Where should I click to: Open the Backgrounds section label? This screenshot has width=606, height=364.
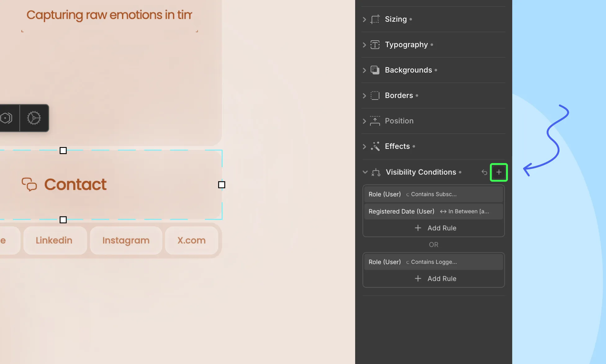pos(409,70)
